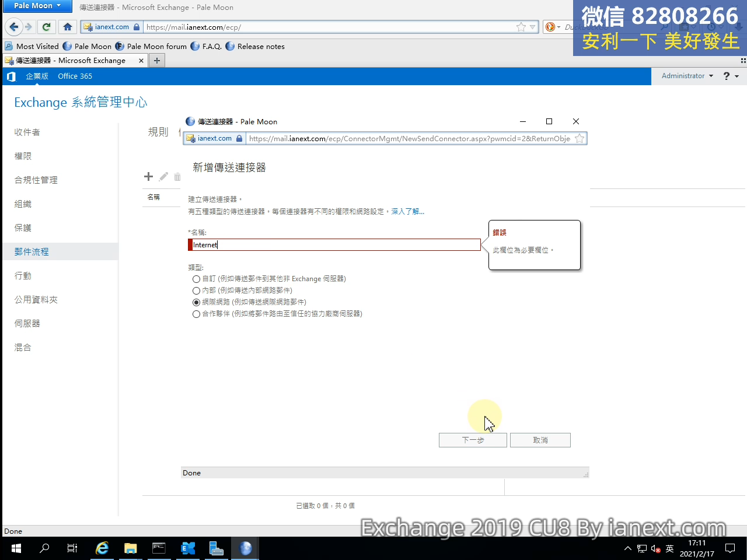This screenshot has height=560, width=747.
Task: Reload the page with the refresh icon
Action: pyautogui.click(x=47, y=27)
